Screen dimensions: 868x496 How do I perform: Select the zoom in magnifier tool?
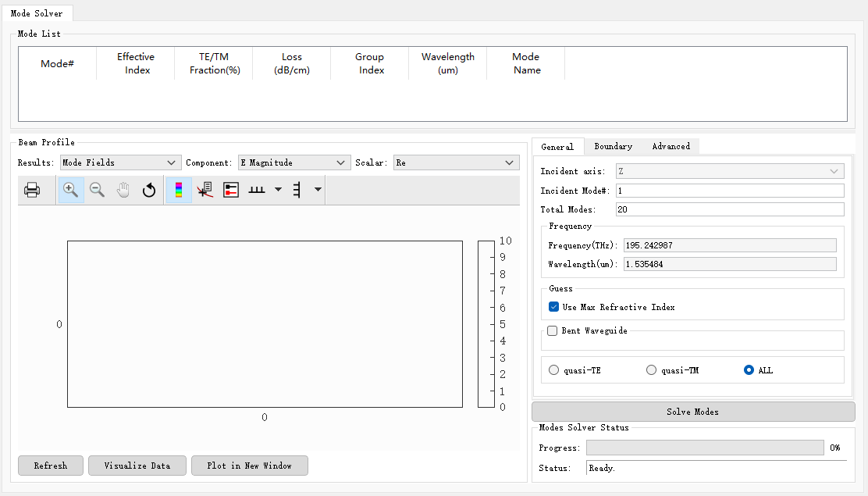point(70,190)
